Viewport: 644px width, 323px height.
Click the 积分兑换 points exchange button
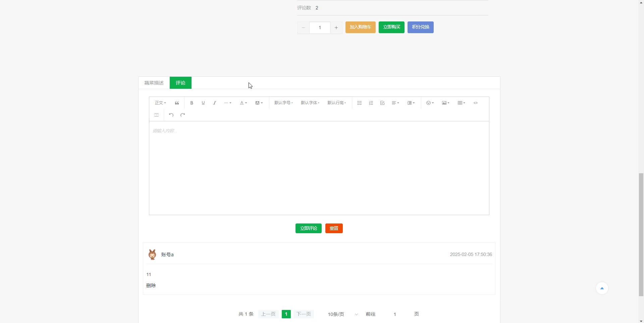point(421,27)
